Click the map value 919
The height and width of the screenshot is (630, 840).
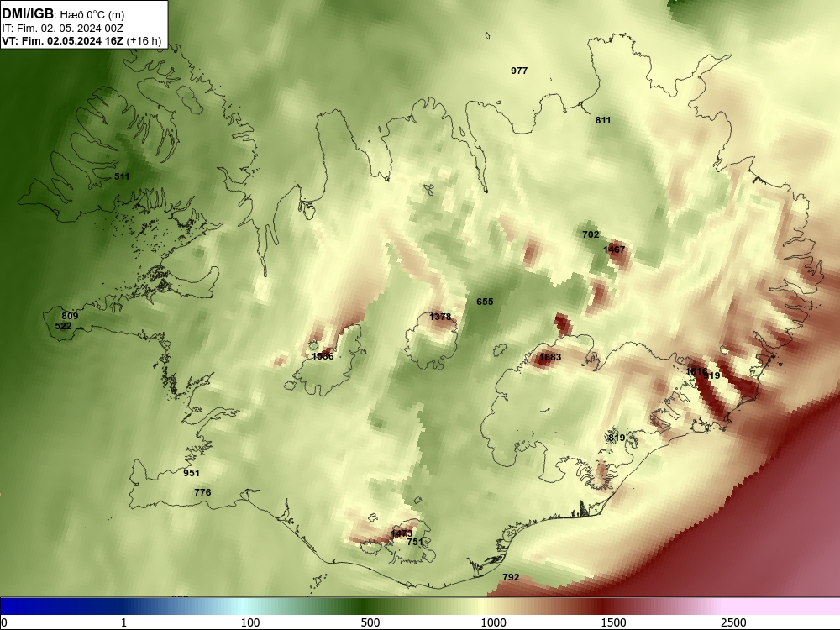click(712, 375)
